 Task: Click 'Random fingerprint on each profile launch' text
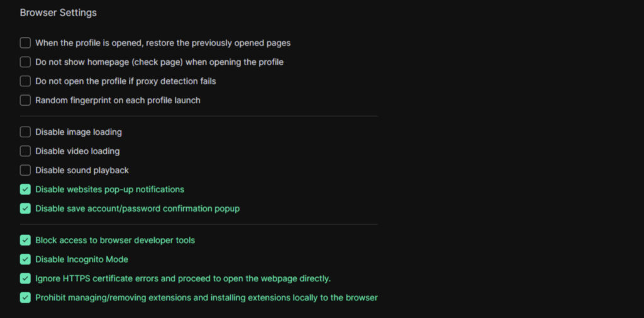tap(118, 100)
